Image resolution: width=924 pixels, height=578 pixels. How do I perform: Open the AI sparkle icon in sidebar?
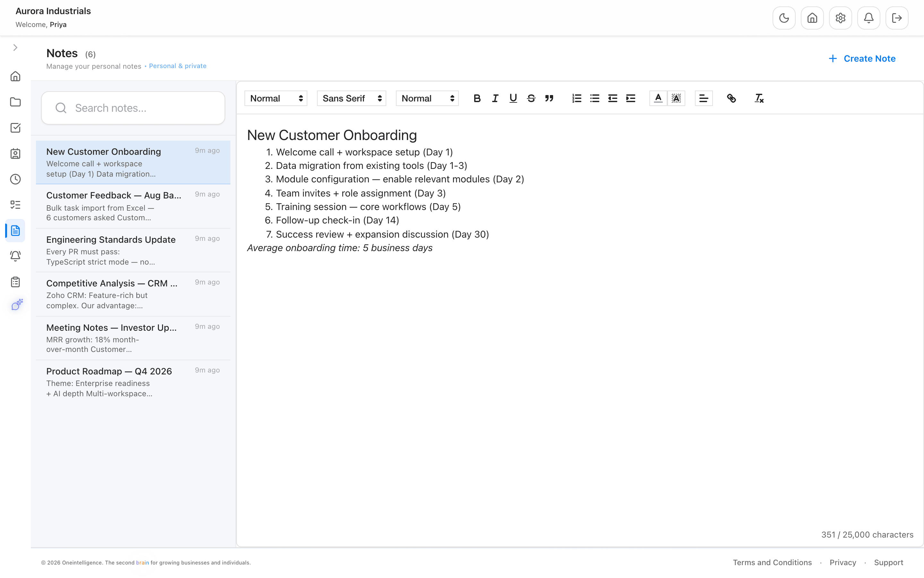click(x=17, y=305)
